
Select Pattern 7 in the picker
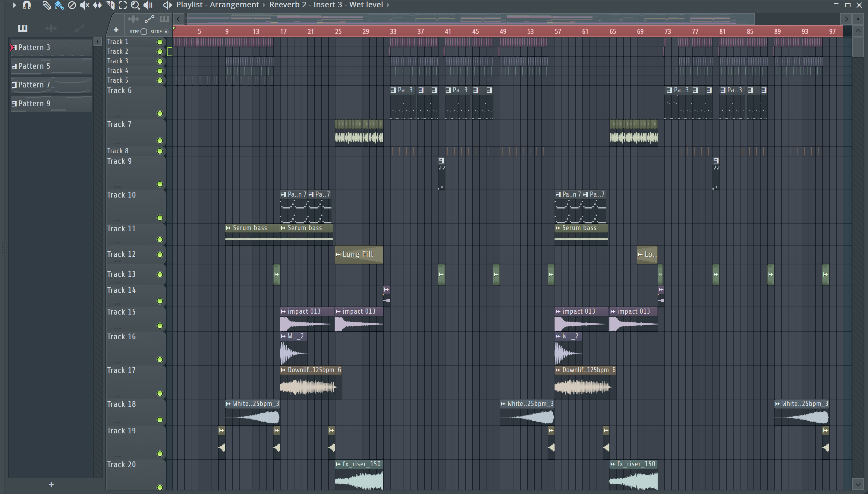51,85
